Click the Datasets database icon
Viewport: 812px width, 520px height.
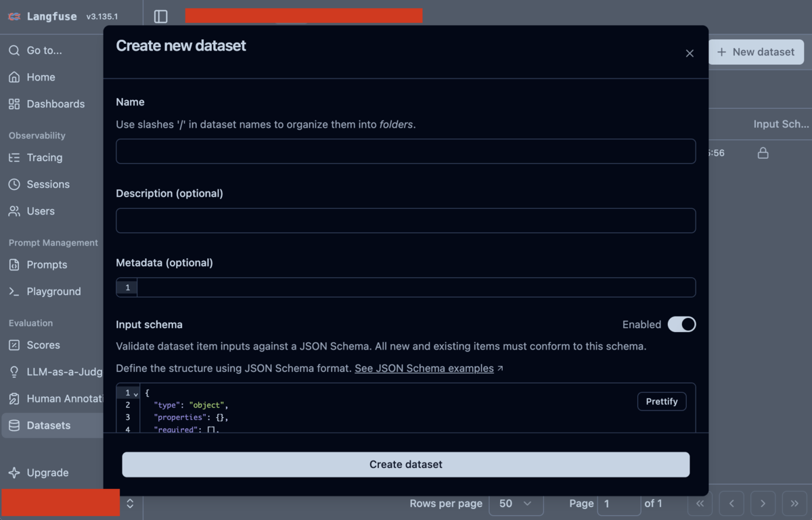click(14, 425)
